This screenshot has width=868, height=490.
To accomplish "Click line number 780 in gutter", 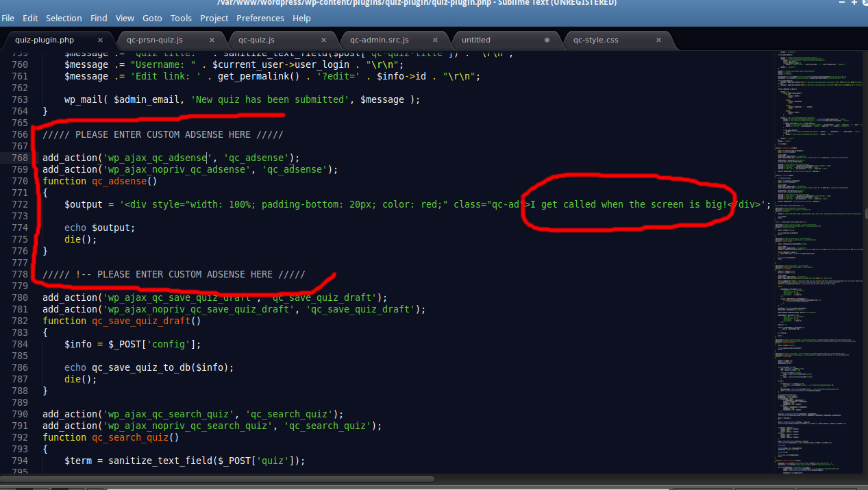I will tap(19, 297).
